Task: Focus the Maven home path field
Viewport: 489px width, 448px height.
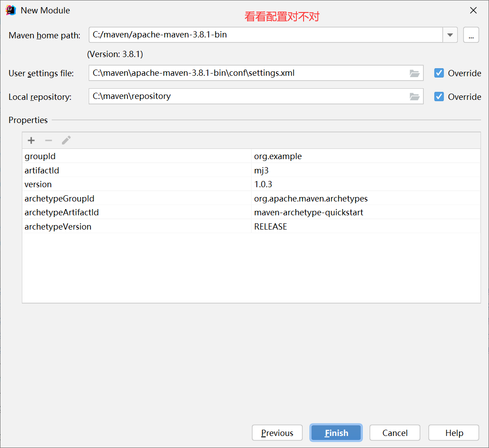Action: point(266,35)
